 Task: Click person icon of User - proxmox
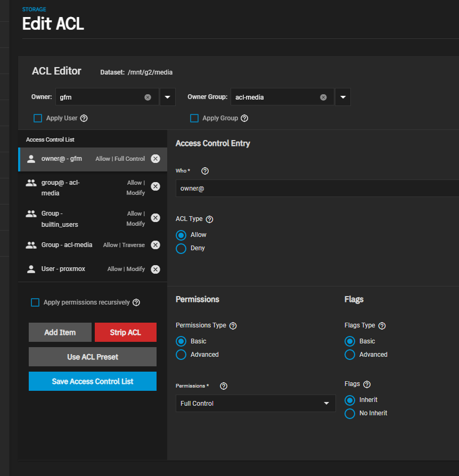point(31,269)
